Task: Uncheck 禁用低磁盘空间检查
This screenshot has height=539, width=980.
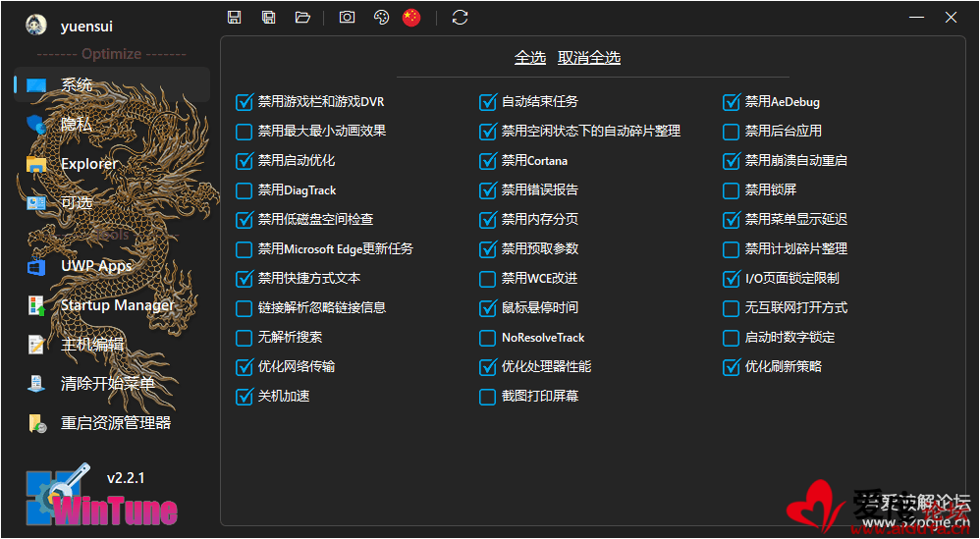Action: pyautogui.click(x=244, y=219)
